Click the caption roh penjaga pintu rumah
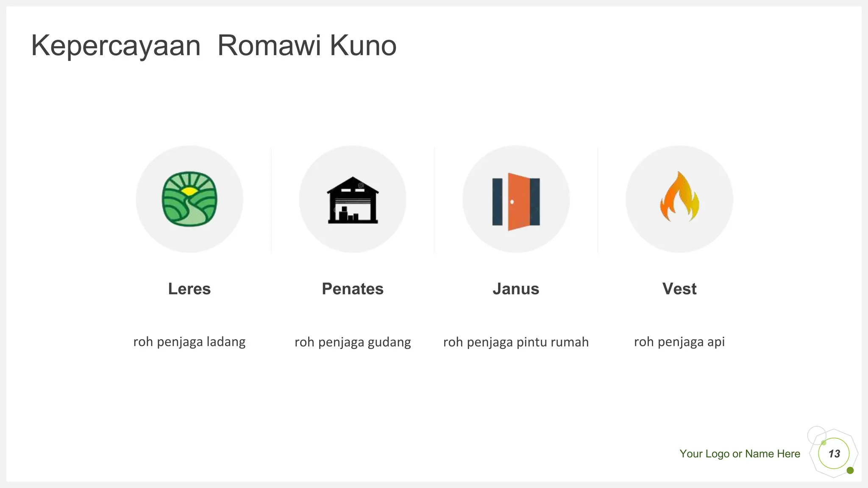The image size is (868, 488). point(516,342)
